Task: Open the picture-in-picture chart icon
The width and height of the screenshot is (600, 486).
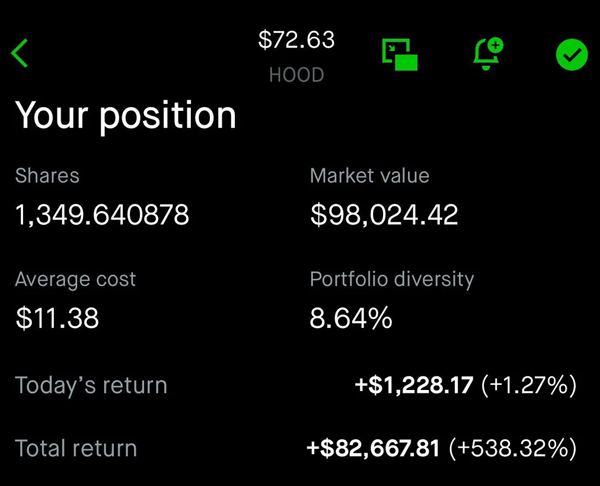Action: [x=400, y=54]
